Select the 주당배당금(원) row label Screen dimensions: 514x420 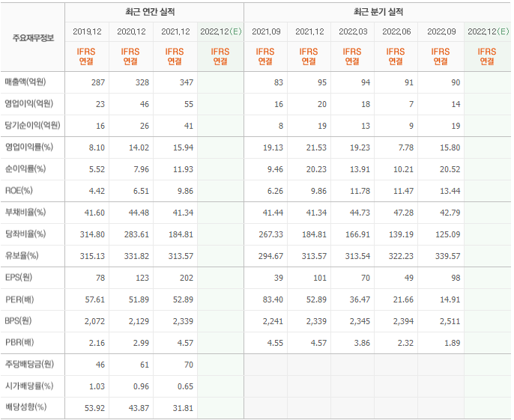29,364
